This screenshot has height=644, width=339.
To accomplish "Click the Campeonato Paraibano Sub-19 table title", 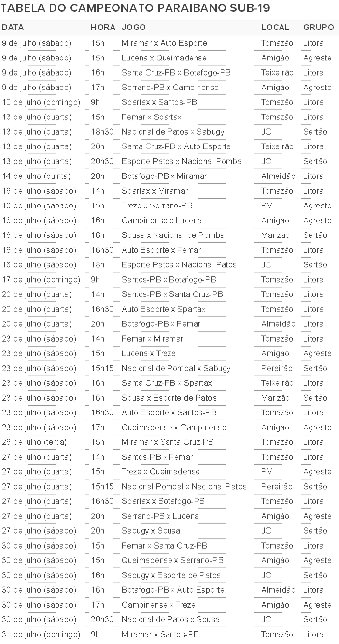I will point(136,8).
